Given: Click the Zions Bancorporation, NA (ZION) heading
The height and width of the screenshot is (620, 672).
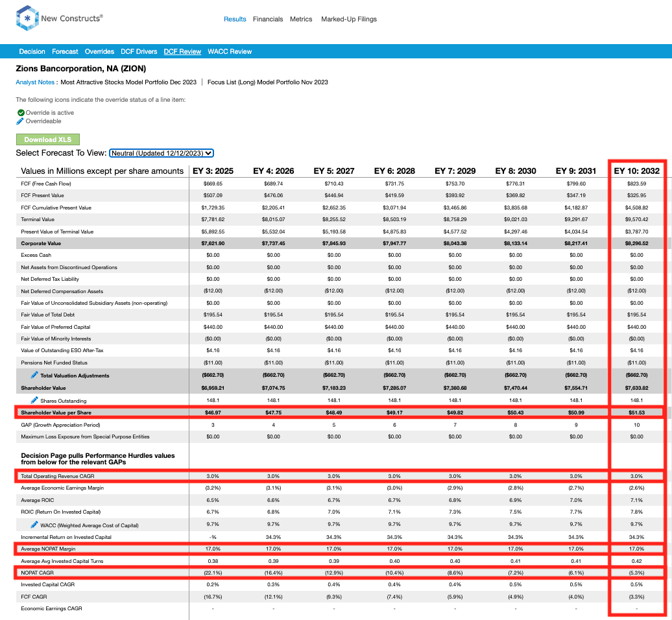Looking at the screenshot, I should [81, 69].
